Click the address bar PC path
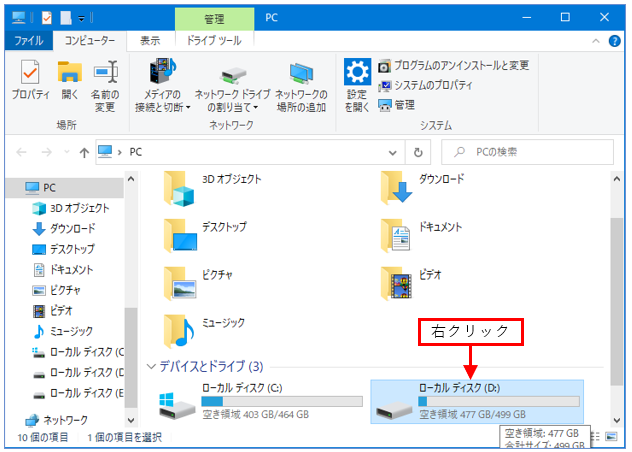 [x=135, y=152]
